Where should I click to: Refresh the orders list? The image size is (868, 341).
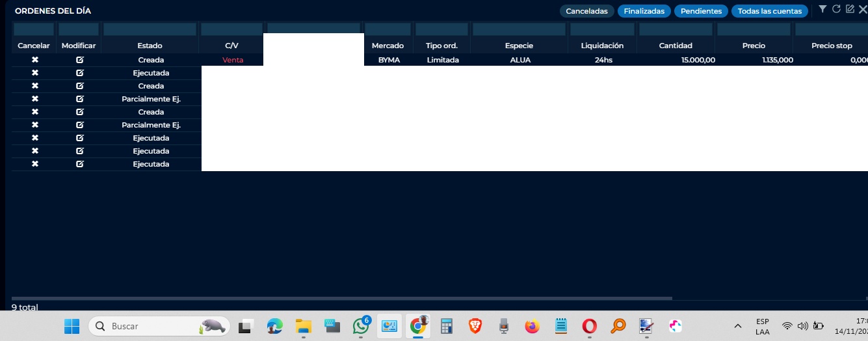(836, 9)
